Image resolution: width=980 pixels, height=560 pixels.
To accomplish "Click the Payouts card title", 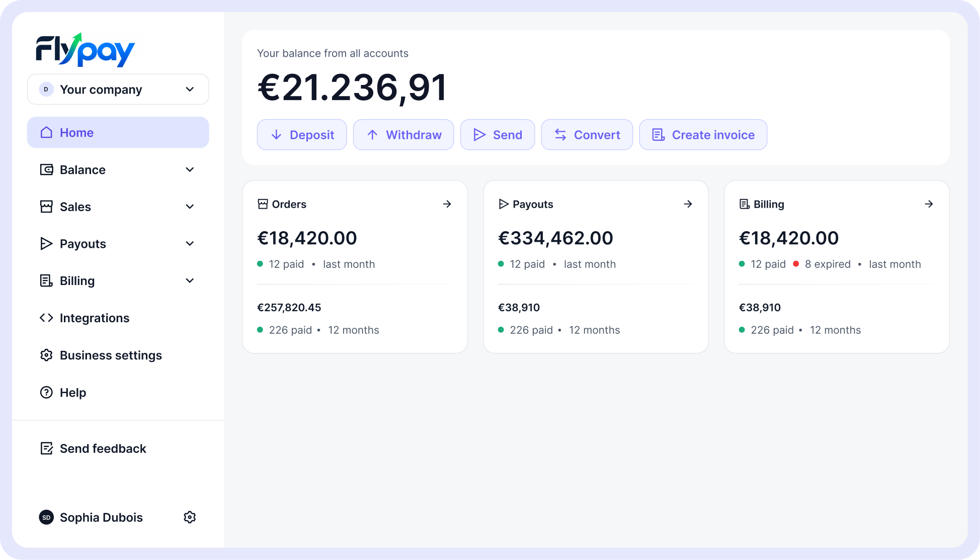I will tap(533, 204).
